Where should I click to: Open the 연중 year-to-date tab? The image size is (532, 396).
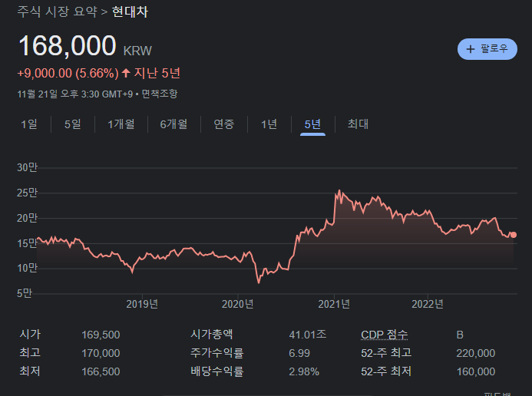pyautogui.click(x=224, y=124)
